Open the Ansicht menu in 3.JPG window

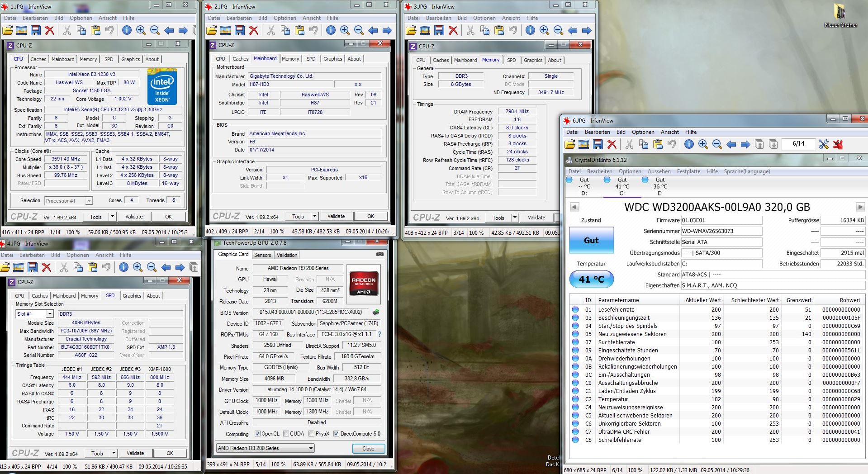511,18
